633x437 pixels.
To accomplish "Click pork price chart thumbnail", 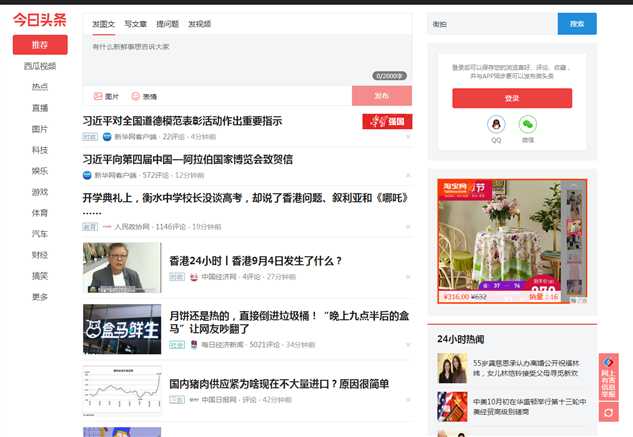I will click(122, 391).
